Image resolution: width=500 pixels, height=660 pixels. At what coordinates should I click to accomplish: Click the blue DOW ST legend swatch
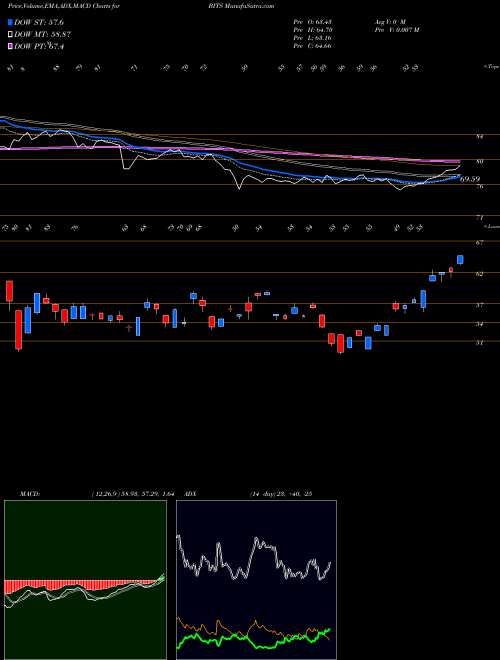pos(10,22)
